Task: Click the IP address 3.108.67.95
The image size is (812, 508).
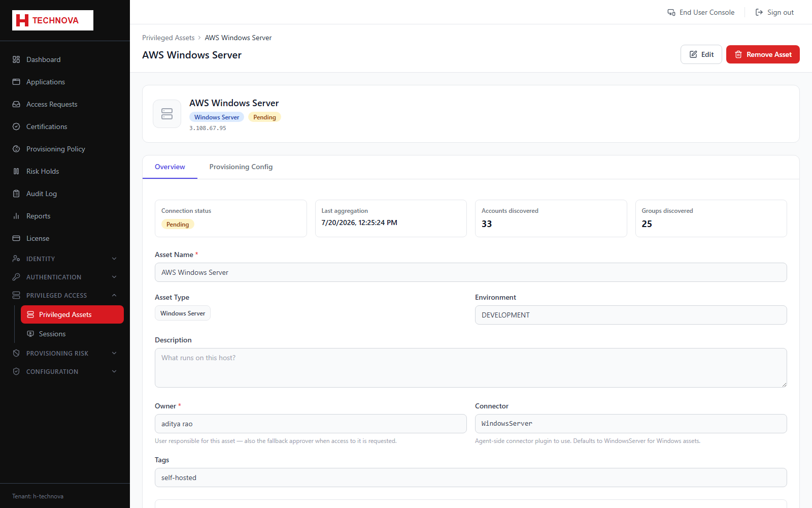Action: point(208,128)
